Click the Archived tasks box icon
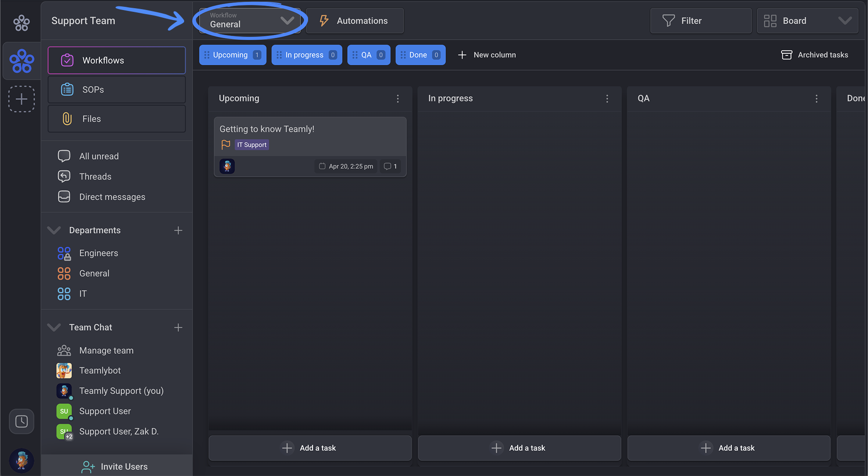 click(x=786, y=55)
